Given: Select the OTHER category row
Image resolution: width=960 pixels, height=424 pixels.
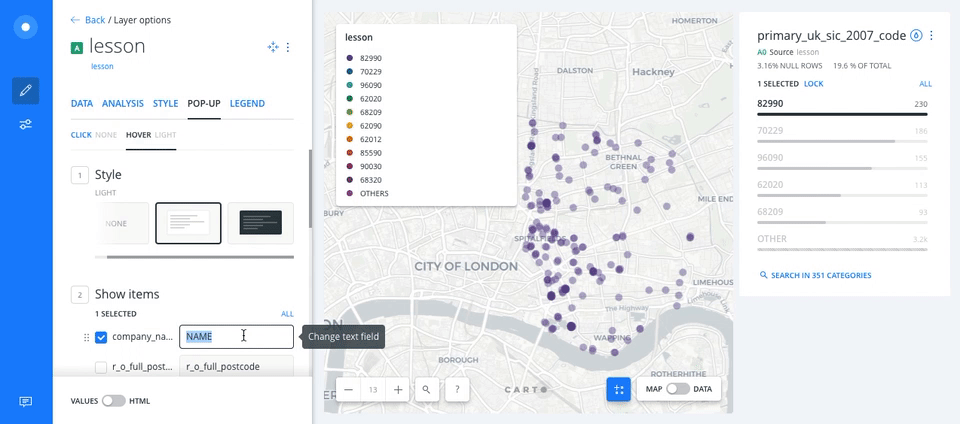Looking at the screenshot, I should point(842,242).
